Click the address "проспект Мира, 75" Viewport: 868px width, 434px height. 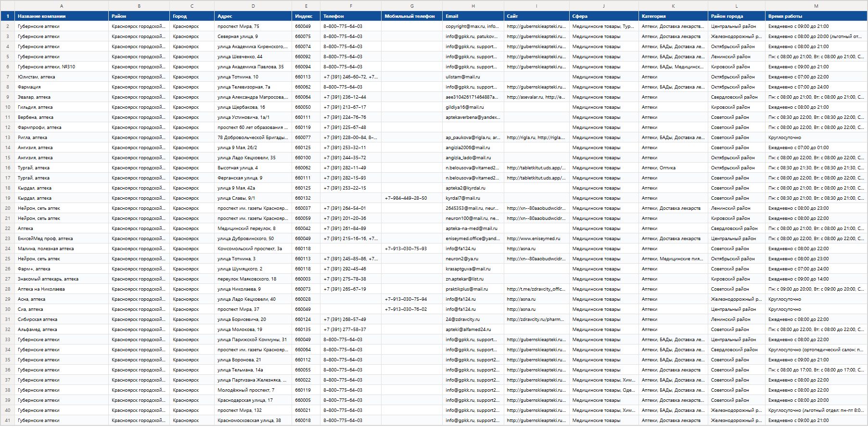pos(253,26)
